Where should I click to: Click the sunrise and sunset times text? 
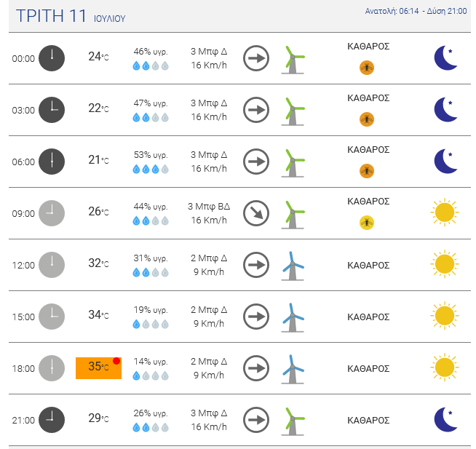tap(416, 11)
